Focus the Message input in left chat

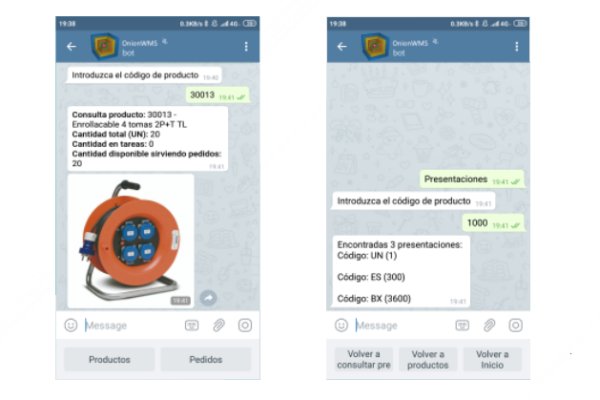point(132,325)
